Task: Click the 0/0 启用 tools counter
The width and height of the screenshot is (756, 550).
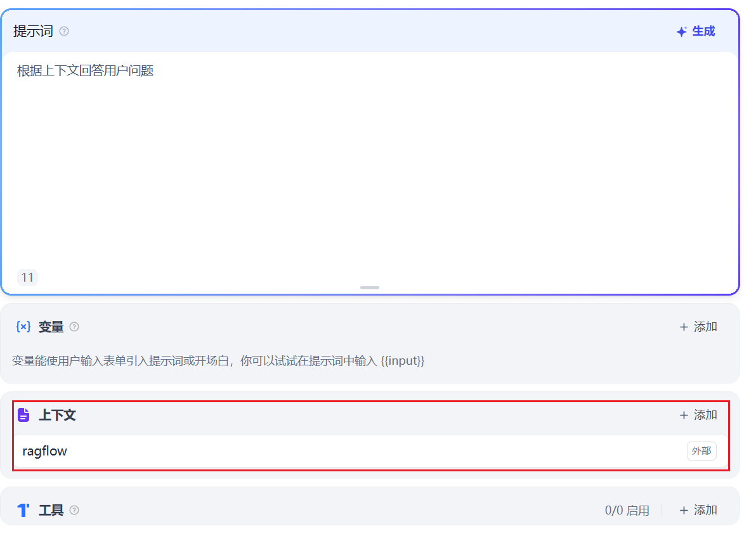Action: click(x=627, y=511)
